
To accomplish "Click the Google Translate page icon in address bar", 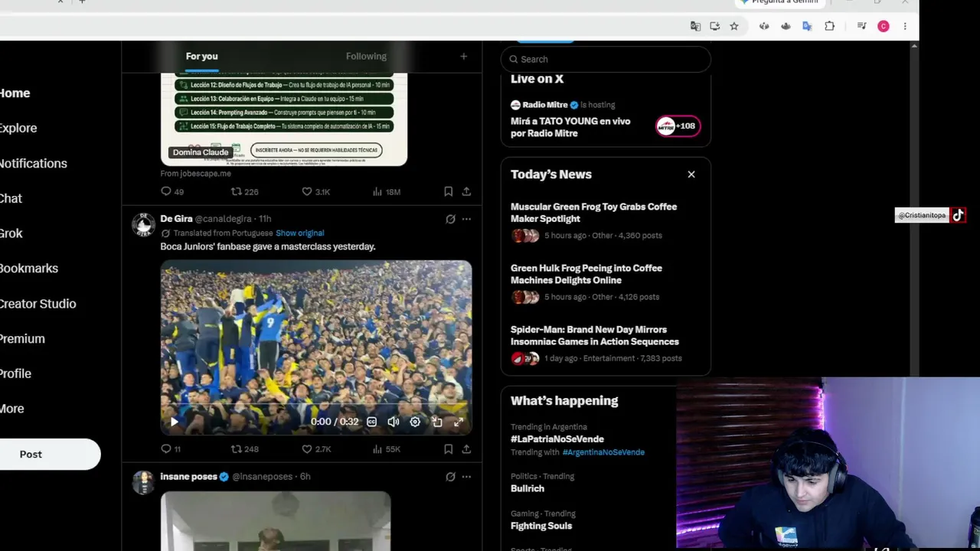I will (695, 26).
